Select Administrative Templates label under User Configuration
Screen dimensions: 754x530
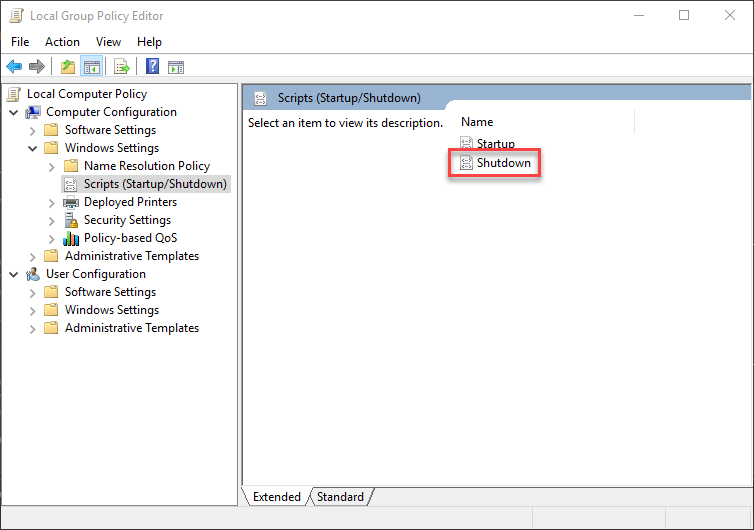(x=132, y=328)
